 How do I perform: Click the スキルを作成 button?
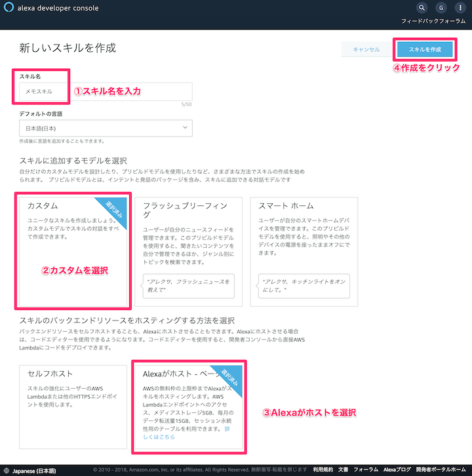[x=425, y=49]
